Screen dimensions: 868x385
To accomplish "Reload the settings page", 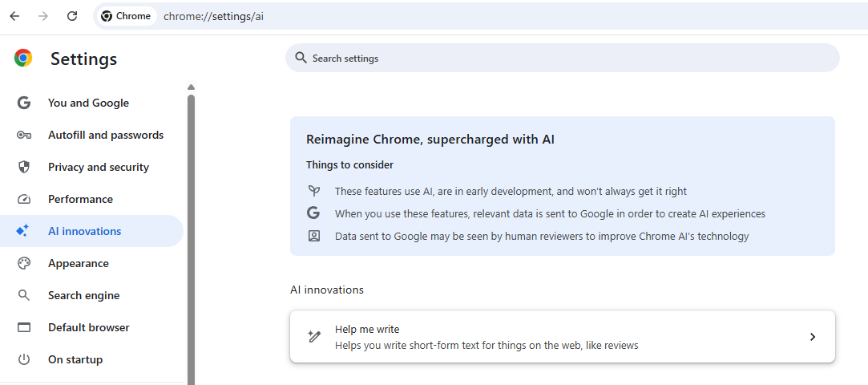I will (72, 16).
